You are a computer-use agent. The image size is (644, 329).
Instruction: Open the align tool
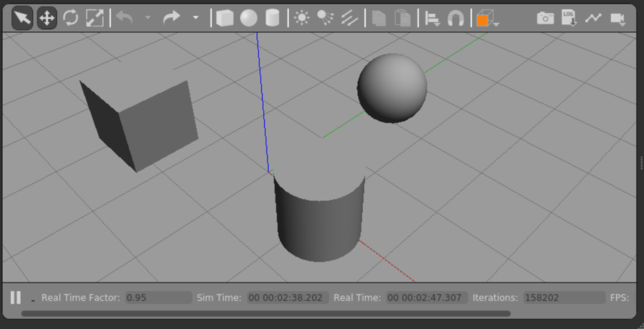[432, 19]
